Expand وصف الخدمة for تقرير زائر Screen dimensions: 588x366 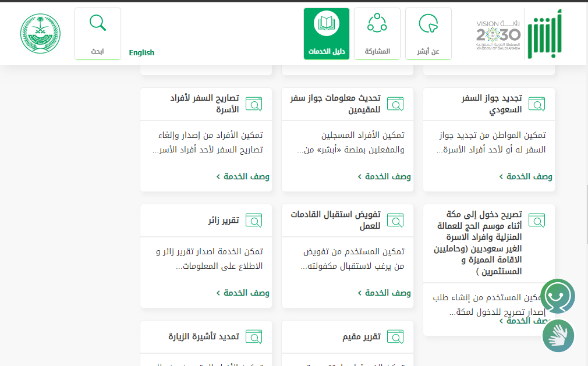(243, 293)
